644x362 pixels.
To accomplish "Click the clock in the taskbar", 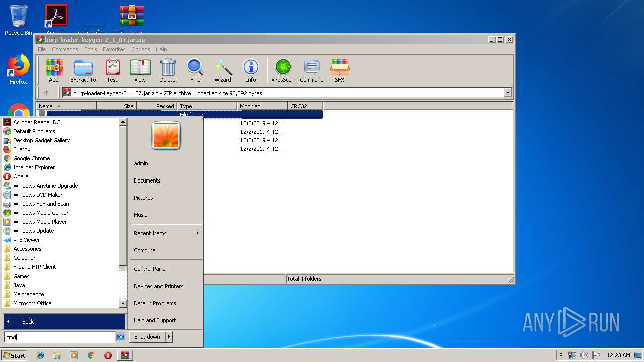I will pyautogui.click(x=618, y=355).
